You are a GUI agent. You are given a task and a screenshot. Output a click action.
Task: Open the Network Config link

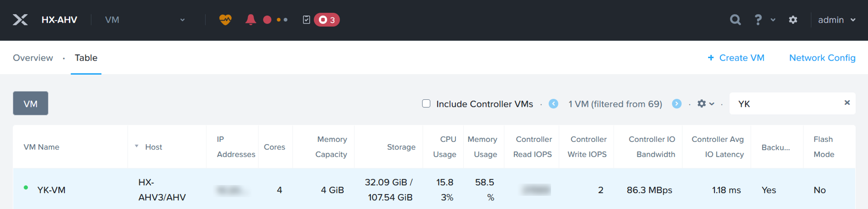coord(822,58)
